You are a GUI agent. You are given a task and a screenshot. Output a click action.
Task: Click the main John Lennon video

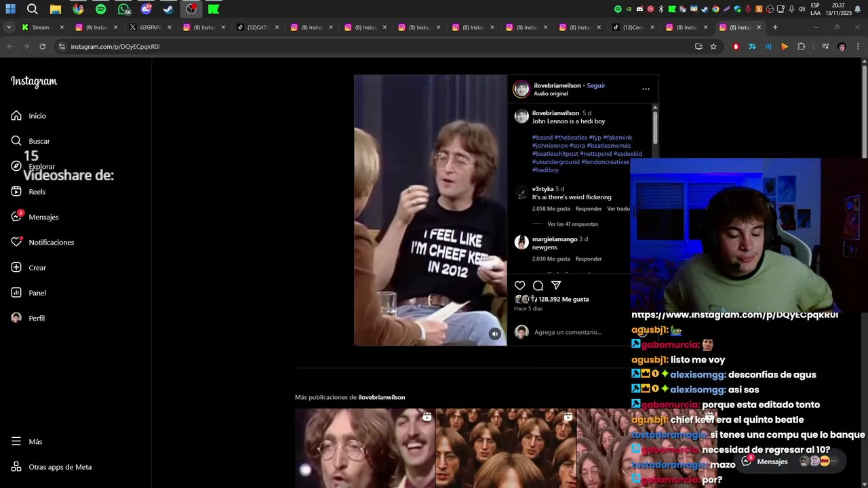tap(430, 210)
